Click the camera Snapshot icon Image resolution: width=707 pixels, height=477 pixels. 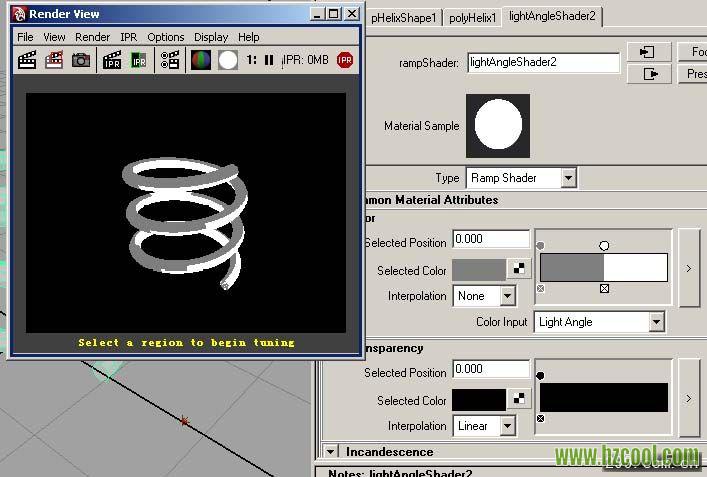(81, 60)
